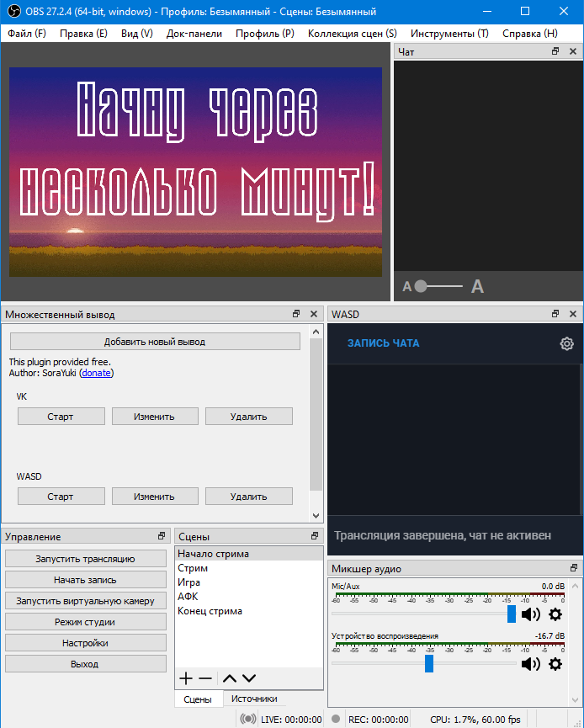This screenshot has height=728, width=584.
Task: Click the live streaming status icon
Action: (x=248, y=720)
